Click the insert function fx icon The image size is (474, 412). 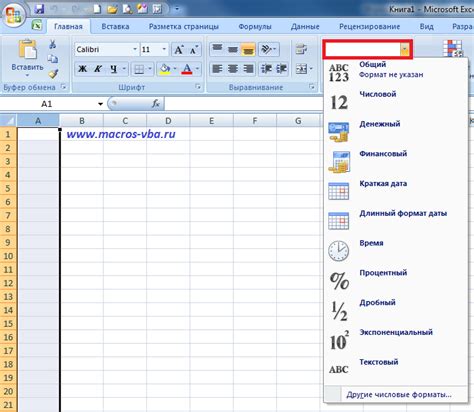[156, 104]
